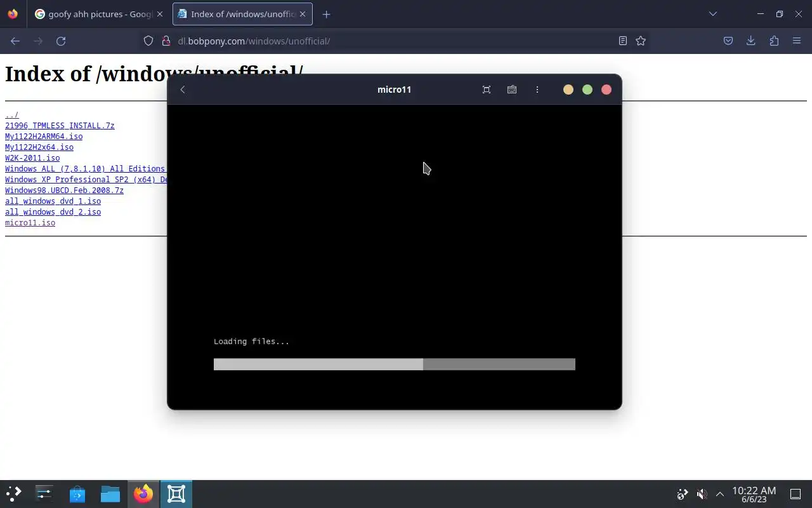
Task: Open the clock showing 10:22 AM
Action: (754, 494)
